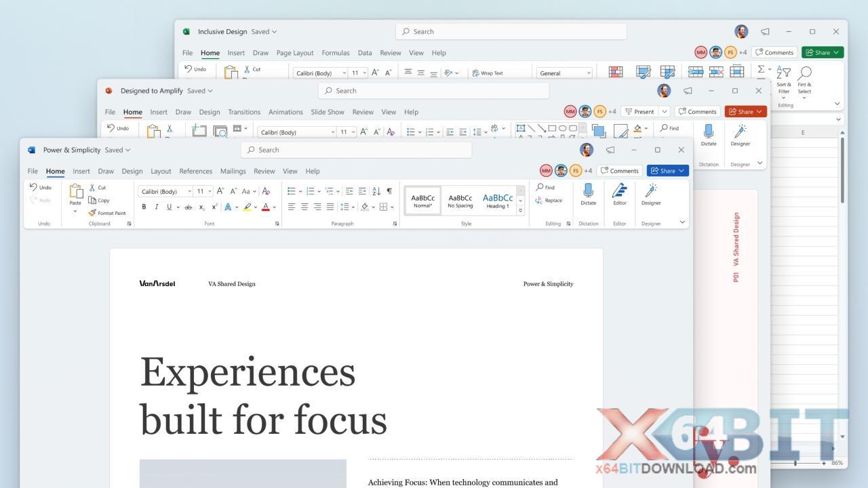The image size is (868, 488).
Task: Click the Paste icon in Word
Action: pos(75,191)
